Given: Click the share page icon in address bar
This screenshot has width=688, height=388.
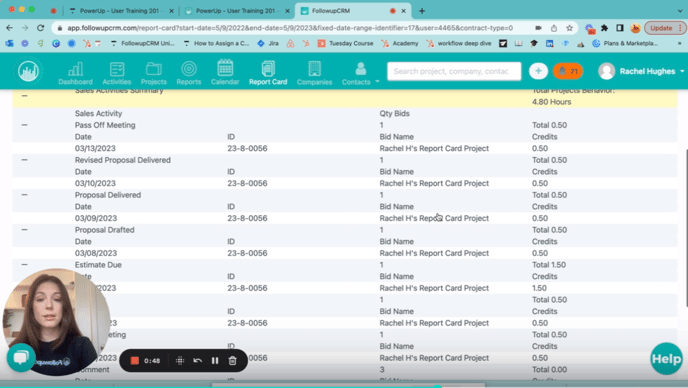Looking at the screenshot, I should click(554, 28).
